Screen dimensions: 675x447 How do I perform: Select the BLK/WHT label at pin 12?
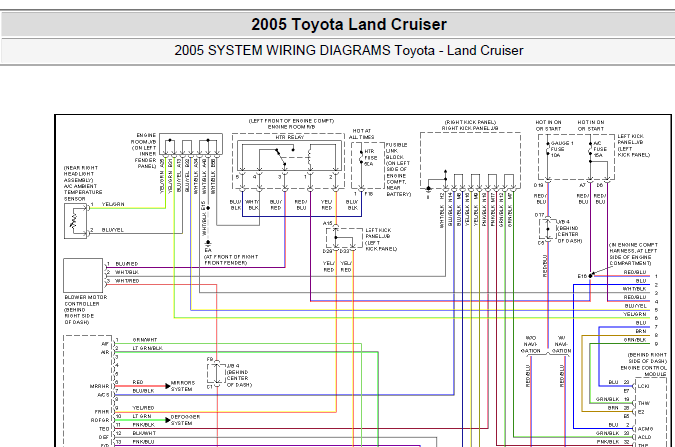[x=144, y=433]
